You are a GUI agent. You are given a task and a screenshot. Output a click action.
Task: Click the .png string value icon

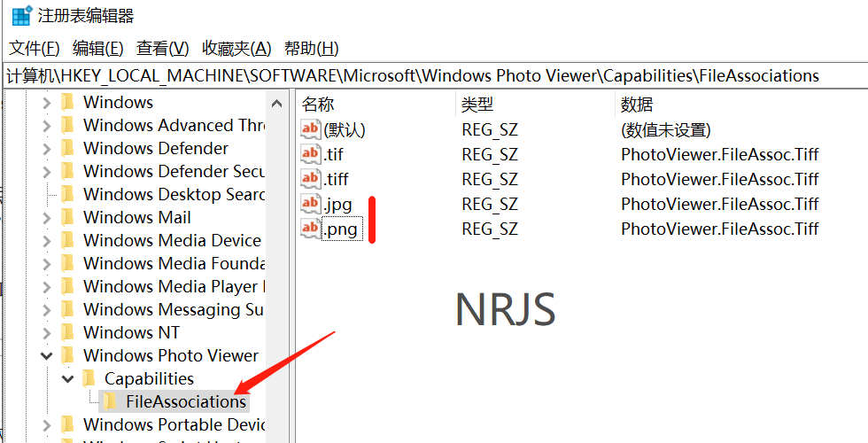point(311,228)
